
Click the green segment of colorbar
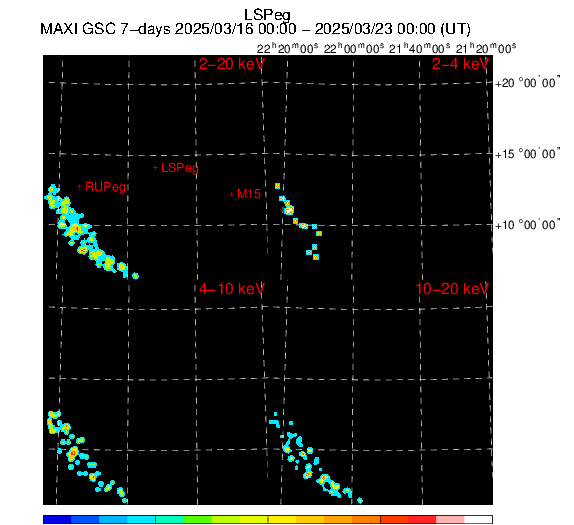click(198, 519)
